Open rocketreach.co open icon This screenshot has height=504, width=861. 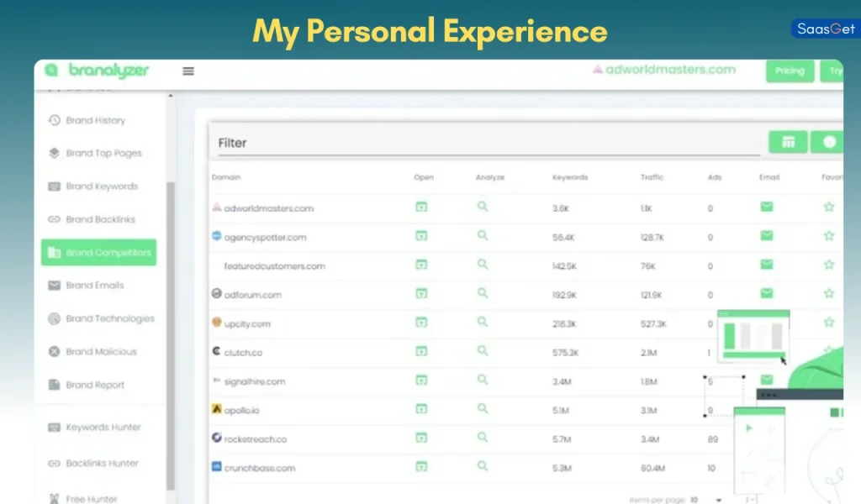[421, 438]
